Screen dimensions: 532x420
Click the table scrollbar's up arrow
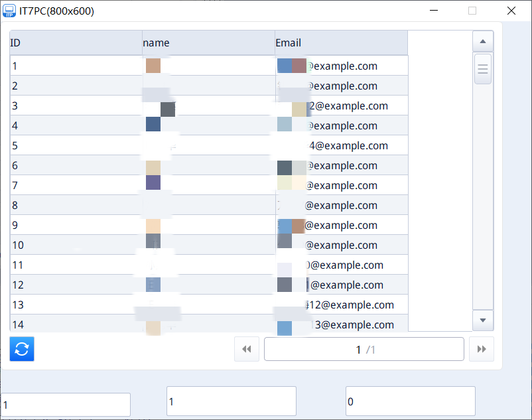pos(483,41)
